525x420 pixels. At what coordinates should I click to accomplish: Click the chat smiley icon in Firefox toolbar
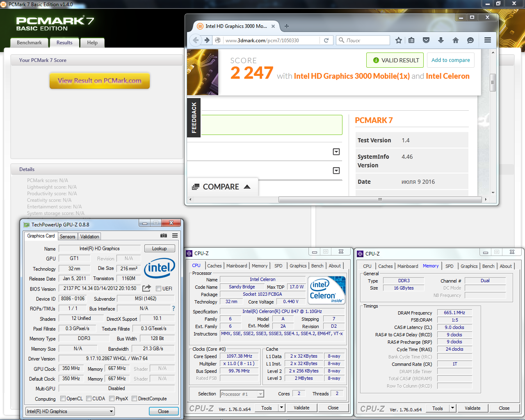tap(470, 40)
